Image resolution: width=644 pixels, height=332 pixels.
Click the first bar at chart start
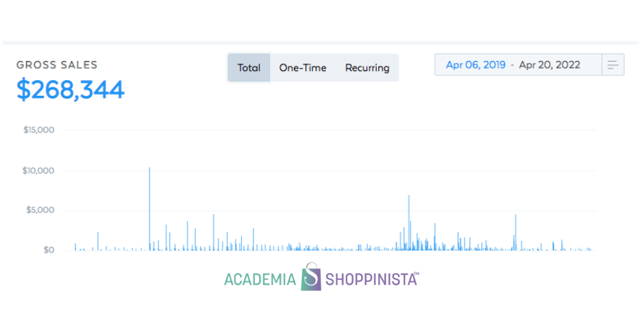(75, 246)
